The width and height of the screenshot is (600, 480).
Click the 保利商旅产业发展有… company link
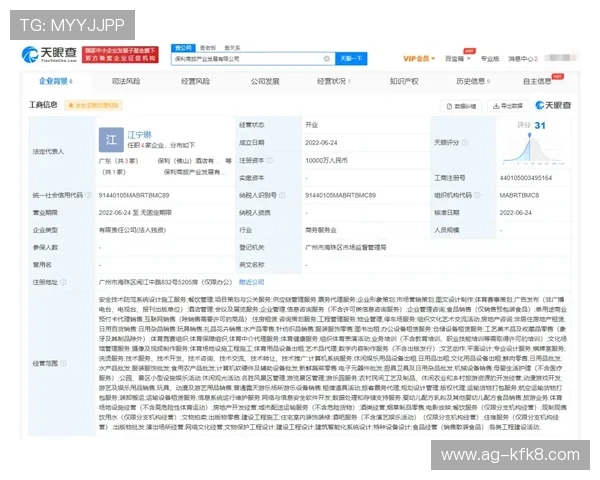coord(195,172)
